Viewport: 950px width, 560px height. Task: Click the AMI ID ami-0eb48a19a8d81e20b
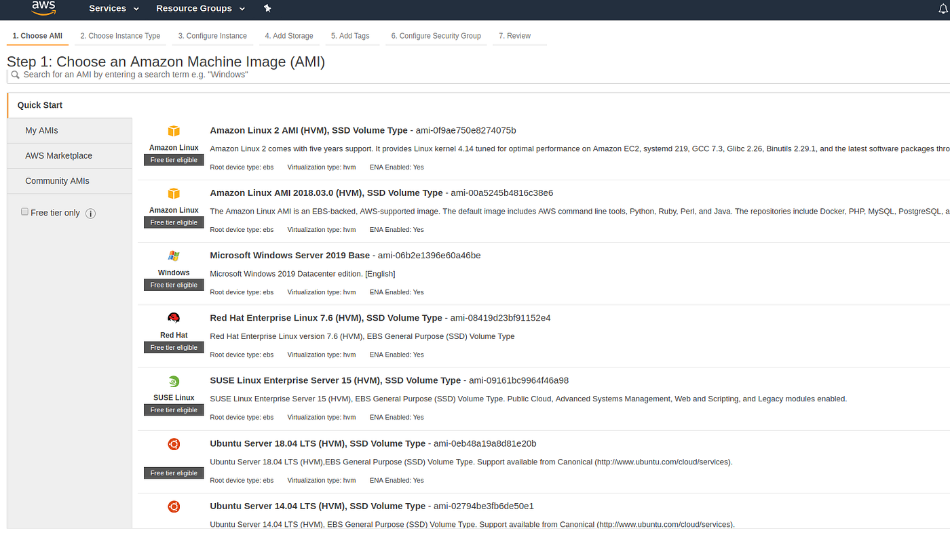point(485,443)
